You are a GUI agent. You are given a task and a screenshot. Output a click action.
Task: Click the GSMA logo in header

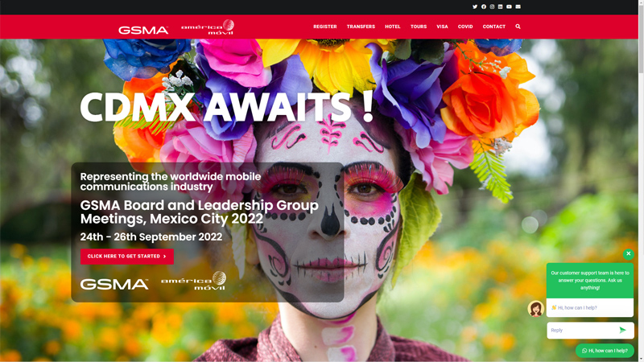tap(143, 30)
